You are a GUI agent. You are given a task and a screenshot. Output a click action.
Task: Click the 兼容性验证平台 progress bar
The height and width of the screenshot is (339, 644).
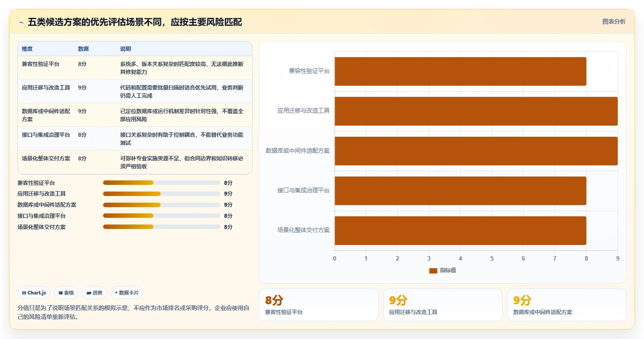(161, 183)
